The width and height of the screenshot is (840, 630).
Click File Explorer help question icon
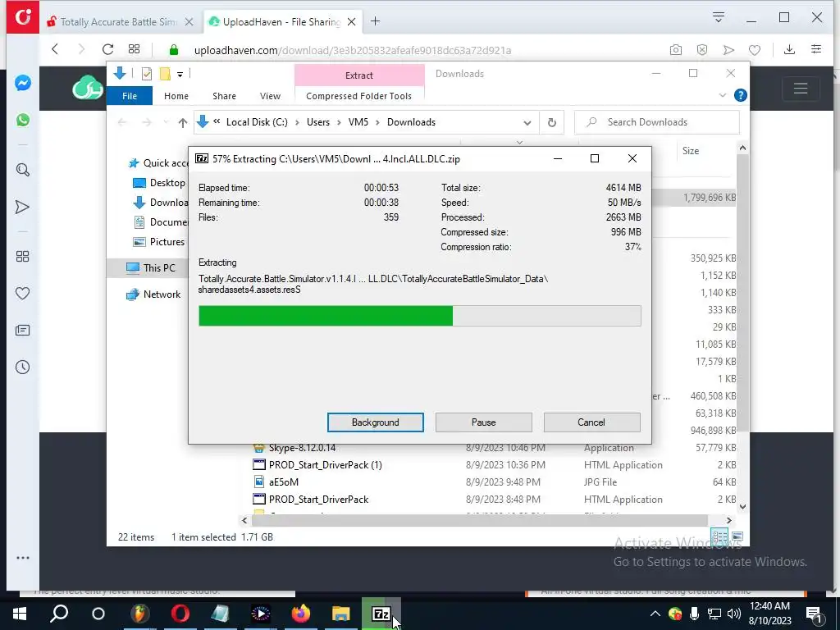[741, 95]
